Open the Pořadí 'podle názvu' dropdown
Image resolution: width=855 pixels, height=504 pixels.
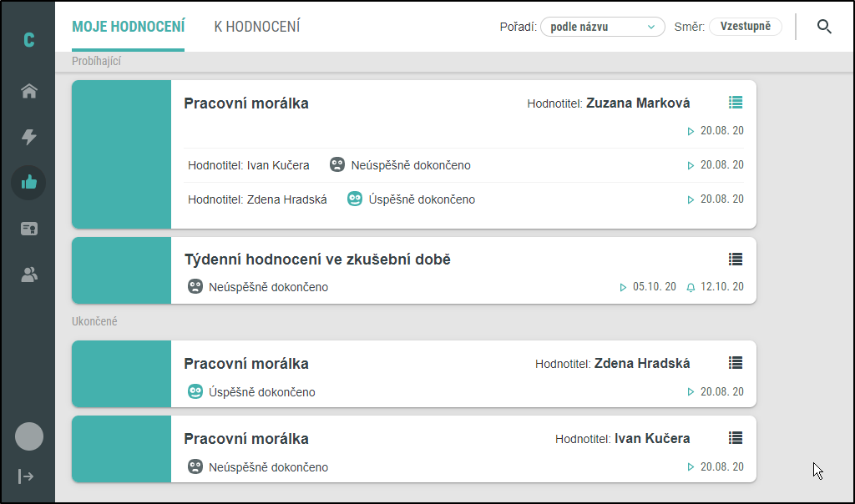point(603,27)
